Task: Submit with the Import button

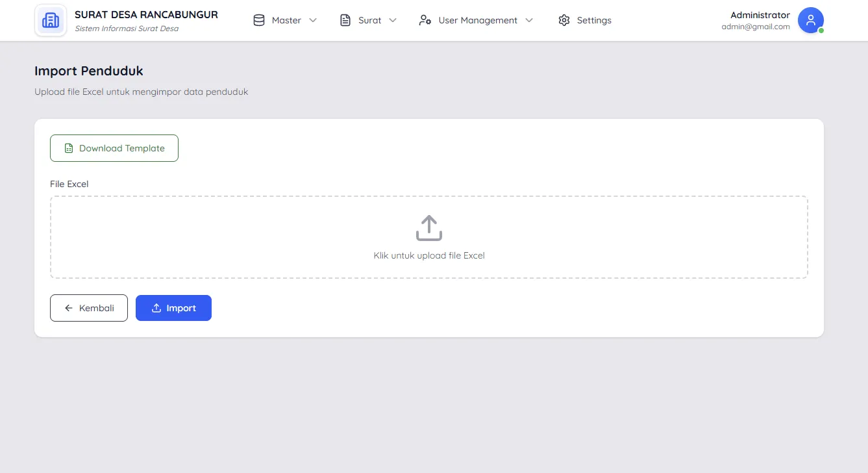Action: pyautogui.click(x=173, y=308)
